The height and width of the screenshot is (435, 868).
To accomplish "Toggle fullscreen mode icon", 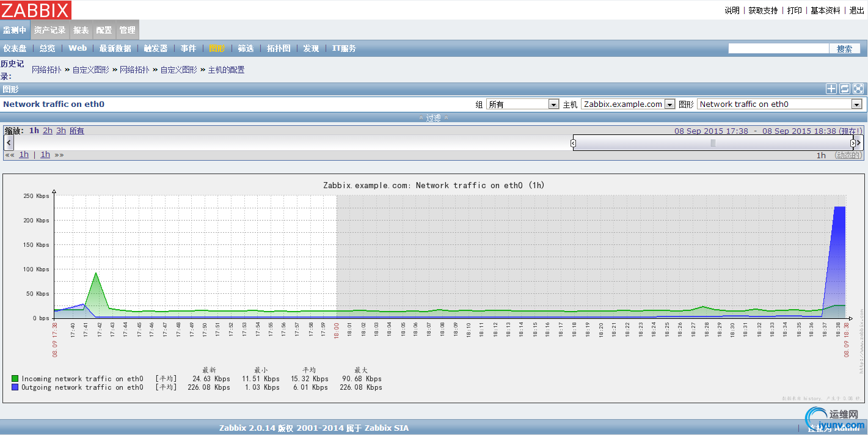I will click(858, 89).
